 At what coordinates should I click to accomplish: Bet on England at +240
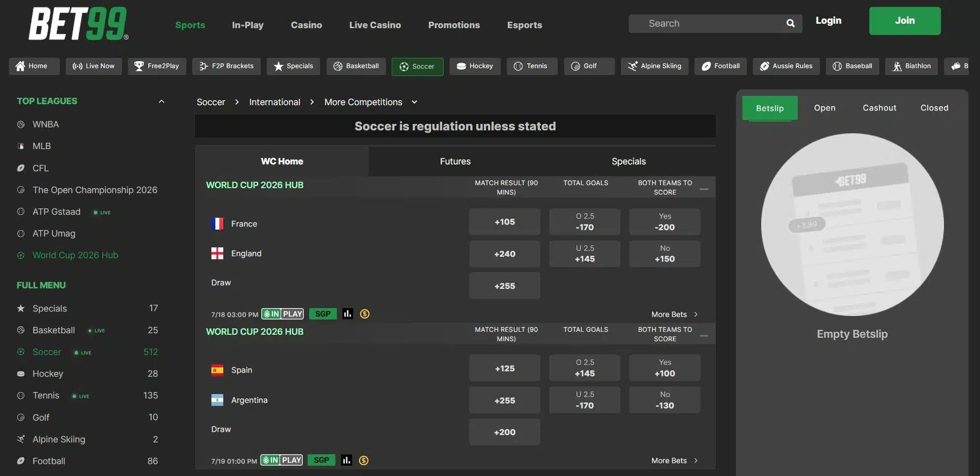pos(504,254)
